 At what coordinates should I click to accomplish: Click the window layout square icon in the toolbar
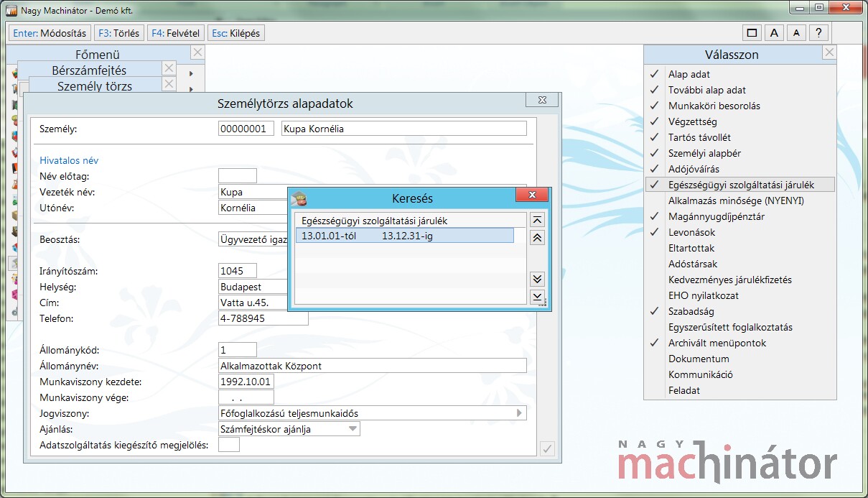coord(752,33)
